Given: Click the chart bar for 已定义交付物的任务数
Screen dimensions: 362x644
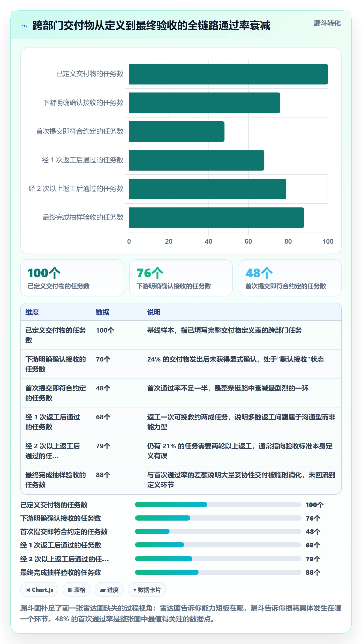Looking at the screenshot, I should click(228, 74).
